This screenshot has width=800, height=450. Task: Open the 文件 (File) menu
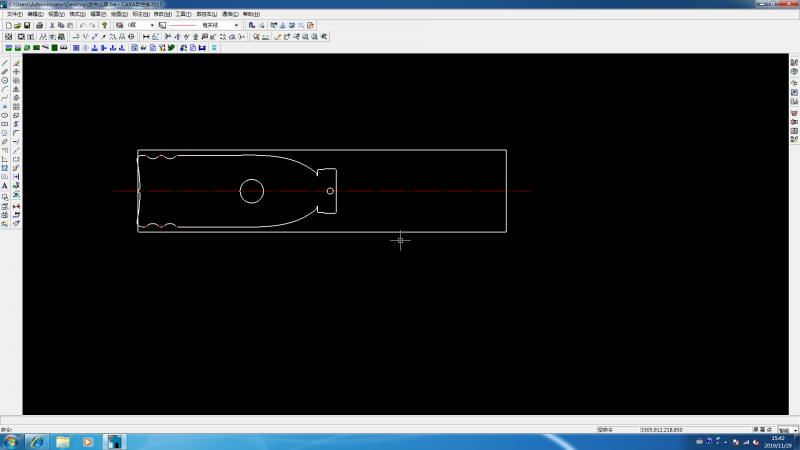pos(14,14)
